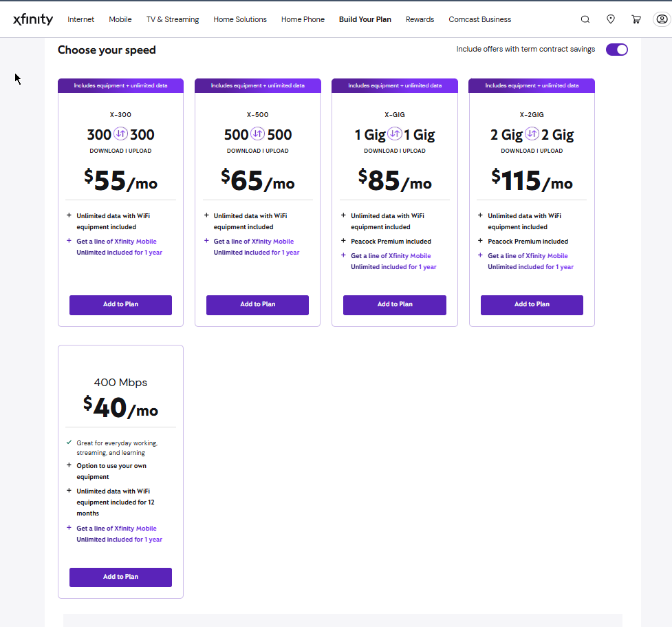The width and height of the screenshot is (672, 627).
Task: Expand Unlimited data item in X-300 card
Action: tap(69, 215)
